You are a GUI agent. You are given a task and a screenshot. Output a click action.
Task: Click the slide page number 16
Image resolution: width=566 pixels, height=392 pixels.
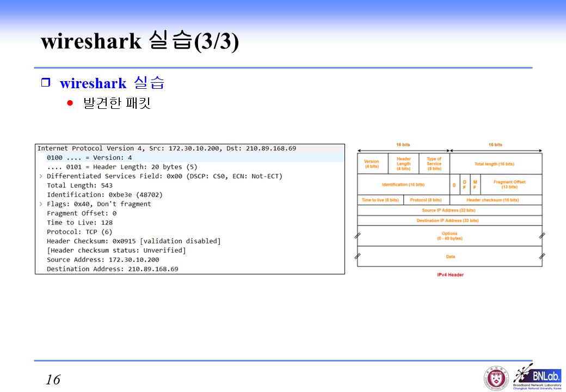53,379
